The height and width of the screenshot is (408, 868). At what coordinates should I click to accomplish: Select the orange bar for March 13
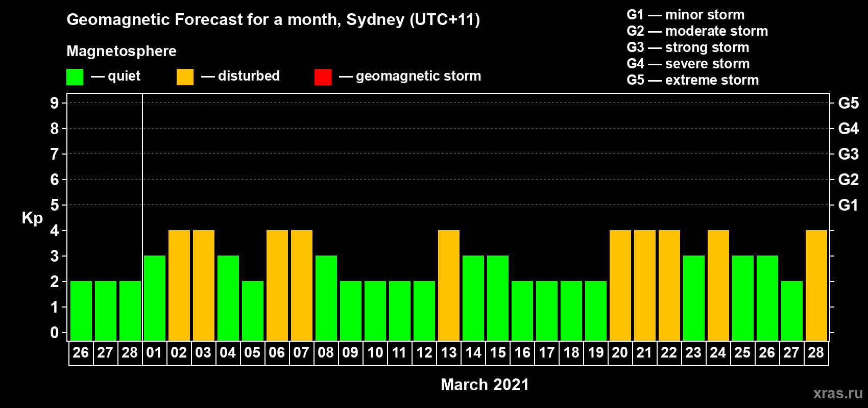(x=449, y=285)
